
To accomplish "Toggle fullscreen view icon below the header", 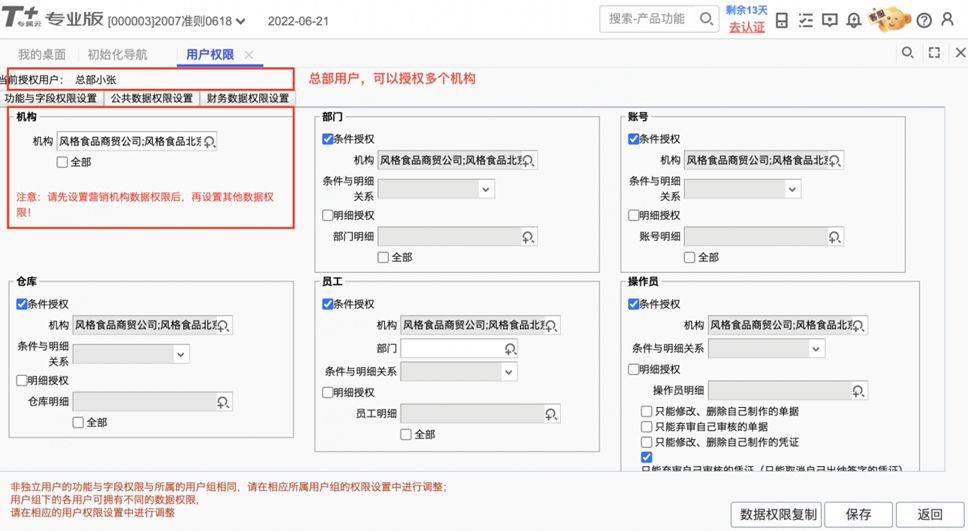I will tap(934, 54).
